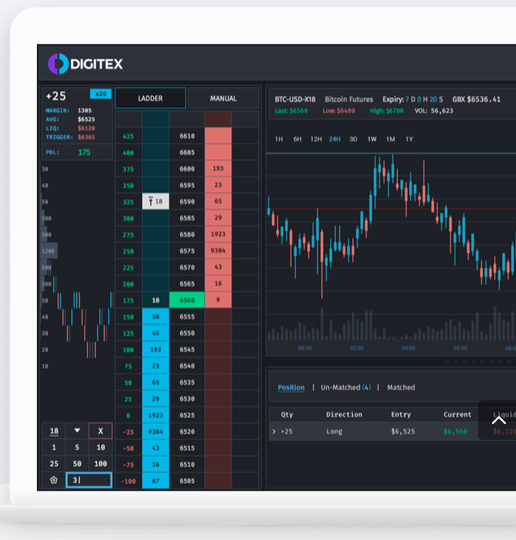
Task: Click ask quantity 1923 at price 6580
Action: pos(218,234)
